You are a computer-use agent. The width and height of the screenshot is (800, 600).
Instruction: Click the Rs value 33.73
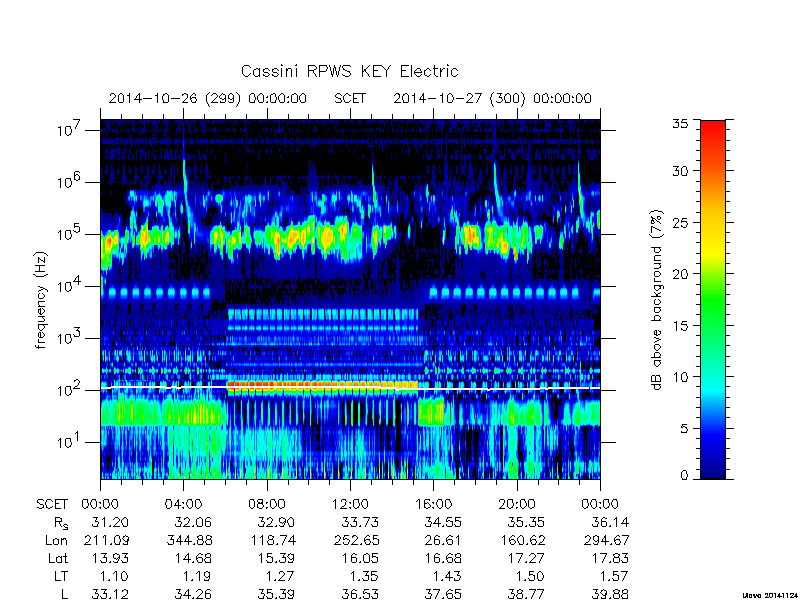tap(360, 522)
